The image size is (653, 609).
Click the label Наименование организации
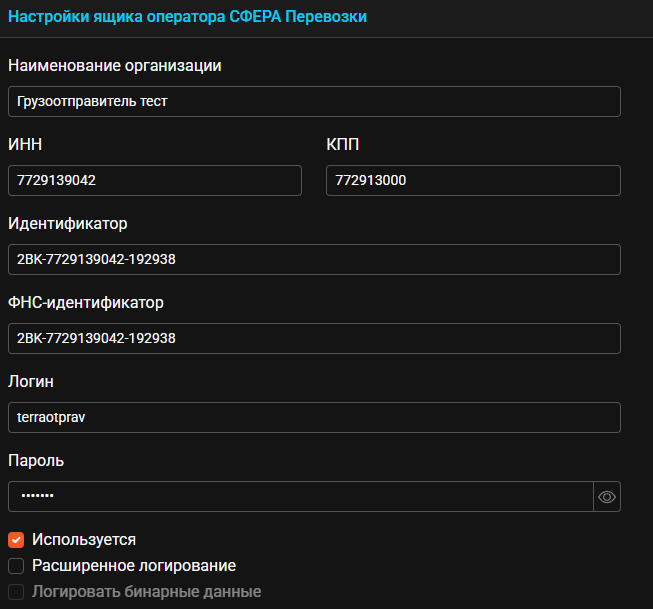click(115, 66)
